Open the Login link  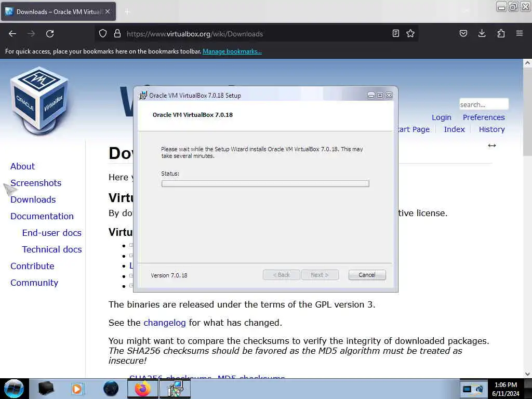point(442,117)
